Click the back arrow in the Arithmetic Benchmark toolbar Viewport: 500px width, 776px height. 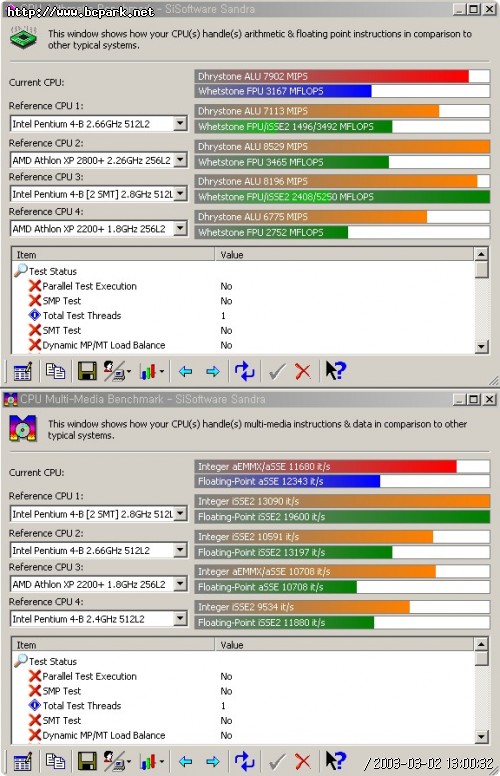point(186,371)
